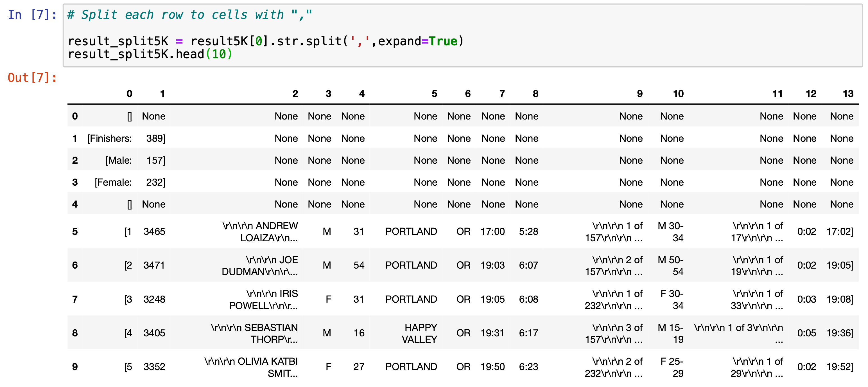Click the M 50-54 age group cell
The width and height of the screenshot is (868, 387).
click(671, 266)
